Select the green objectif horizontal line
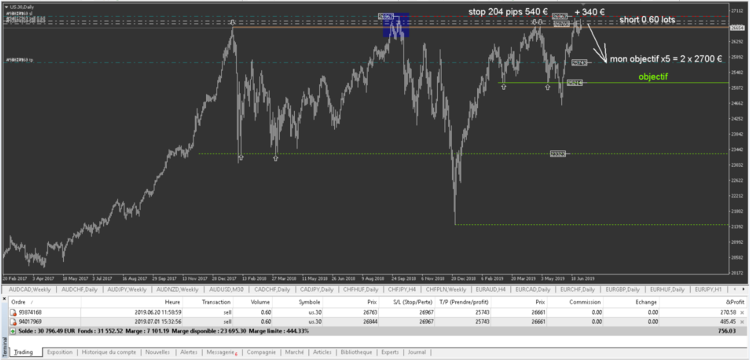Viewport: 750px width, 360px height. 614,83
